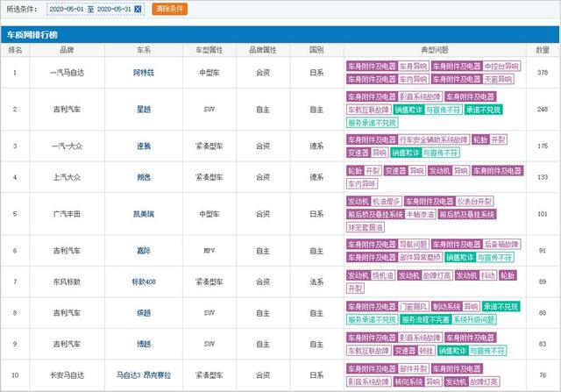This screenshot has width=561, height=392.
Task: Select the 部件开裂 issue tag
Action: 413,368
